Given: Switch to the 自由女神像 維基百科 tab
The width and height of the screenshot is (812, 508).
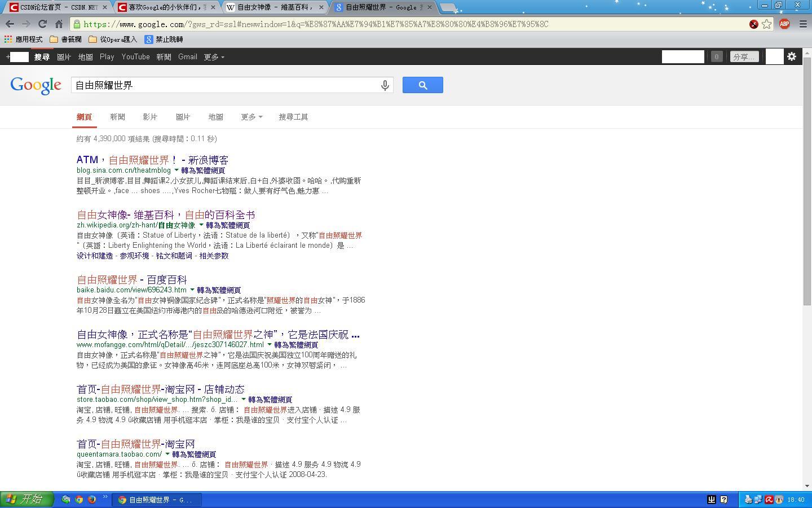Looking at the screenshot, I should pyautogui.click(x=275, y=7).
